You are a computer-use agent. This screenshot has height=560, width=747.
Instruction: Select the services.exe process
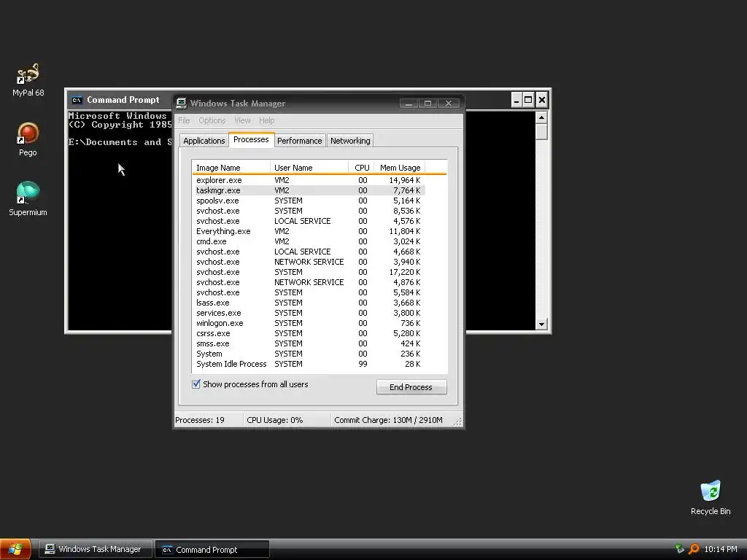pos(309,313)
